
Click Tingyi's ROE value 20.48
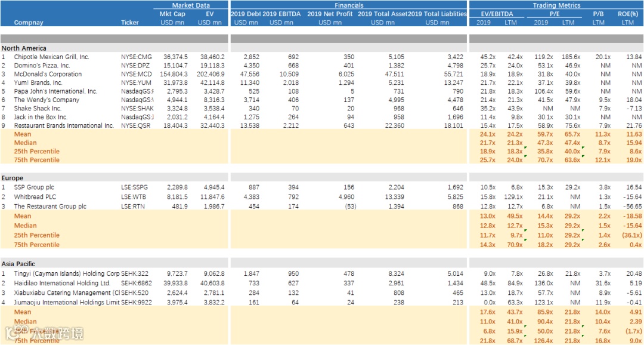click(634, 273)
